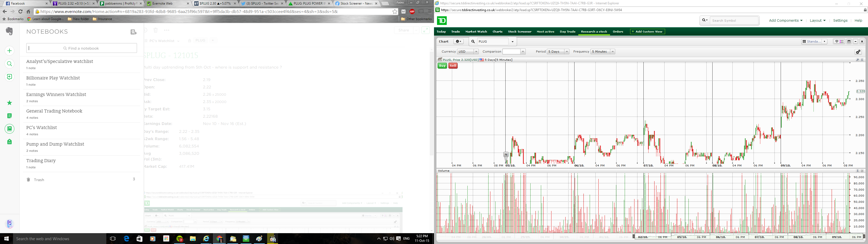Reload the Evernote page in Chrome
868x244 pixels.
[20, 12]
